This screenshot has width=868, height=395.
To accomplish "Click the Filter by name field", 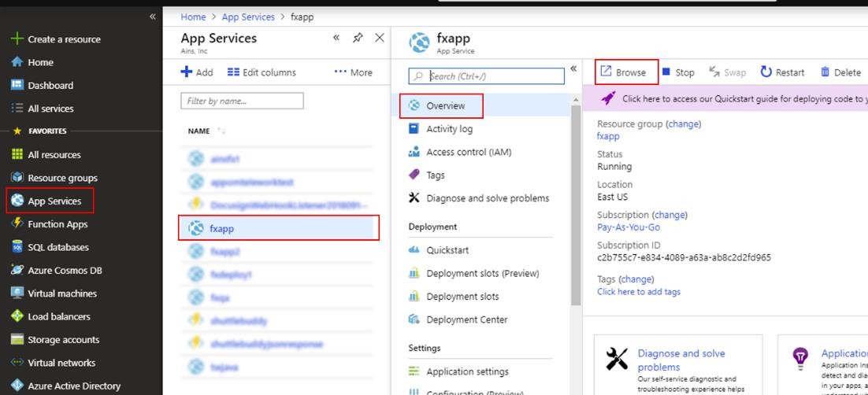I will (x=242, y=101).
